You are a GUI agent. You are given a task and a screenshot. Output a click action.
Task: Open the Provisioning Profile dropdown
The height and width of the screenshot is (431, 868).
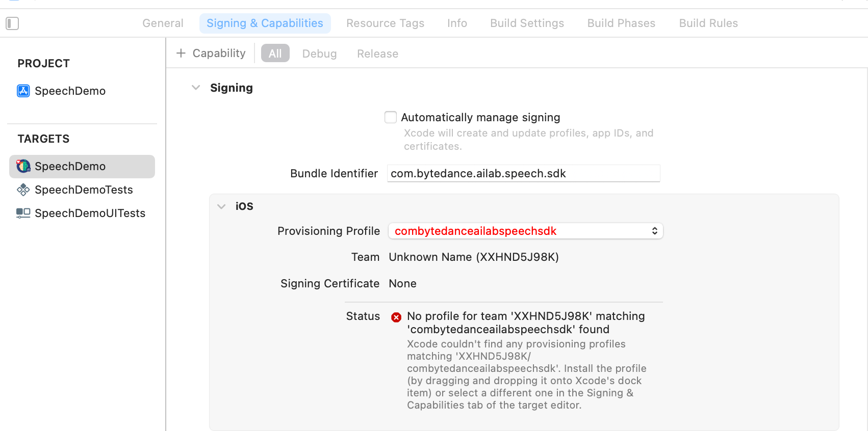tap(525, 231)
